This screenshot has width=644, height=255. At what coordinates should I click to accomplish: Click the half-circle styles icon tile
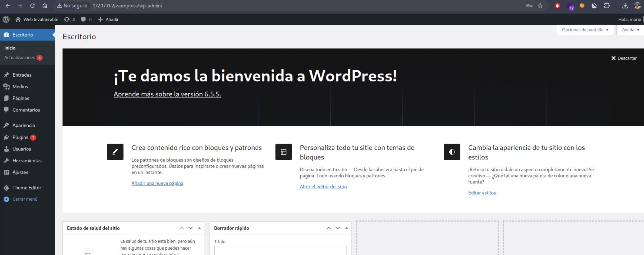click(452, 152)
